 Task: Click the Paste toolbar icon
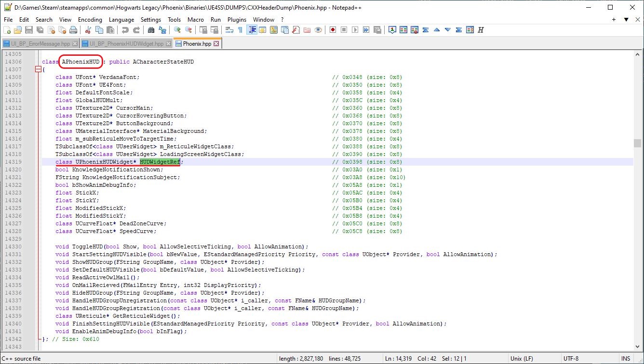110,30
